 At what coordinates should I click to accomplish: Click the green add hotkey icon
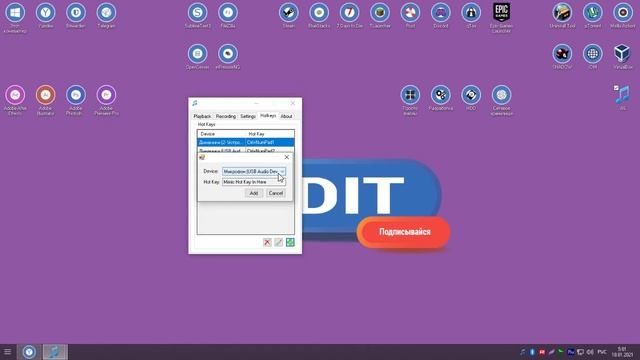click(x=290, y=242)
